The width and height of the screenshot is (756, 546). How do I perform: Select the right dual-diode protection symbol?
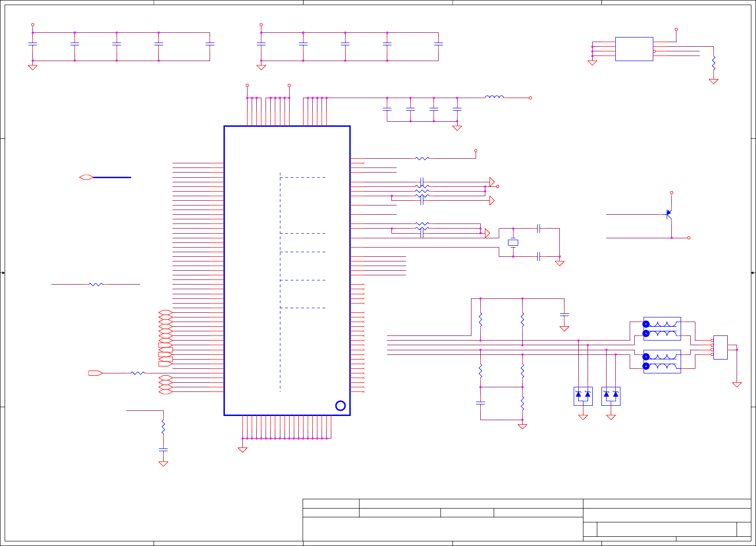tap(611, 396)
